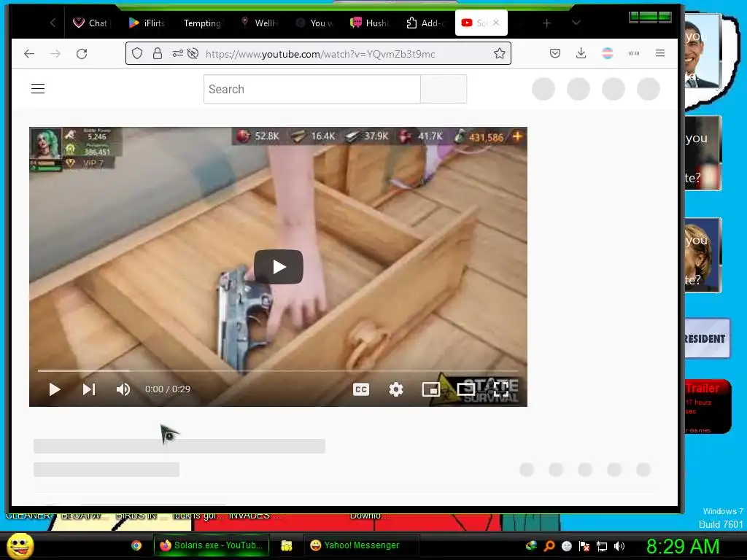Enable miniplayer mode
Viewport: 747px width, 560px height.
coord(431,389)
